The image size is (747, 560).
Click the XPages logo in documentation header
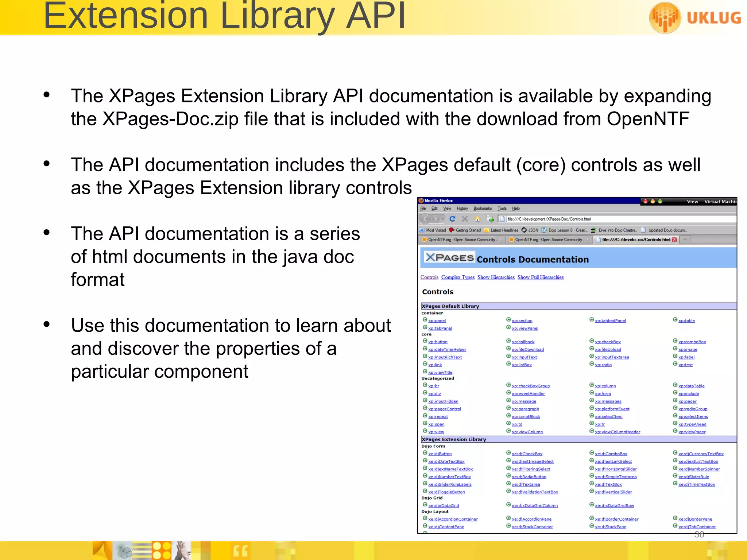pos(450,257)
